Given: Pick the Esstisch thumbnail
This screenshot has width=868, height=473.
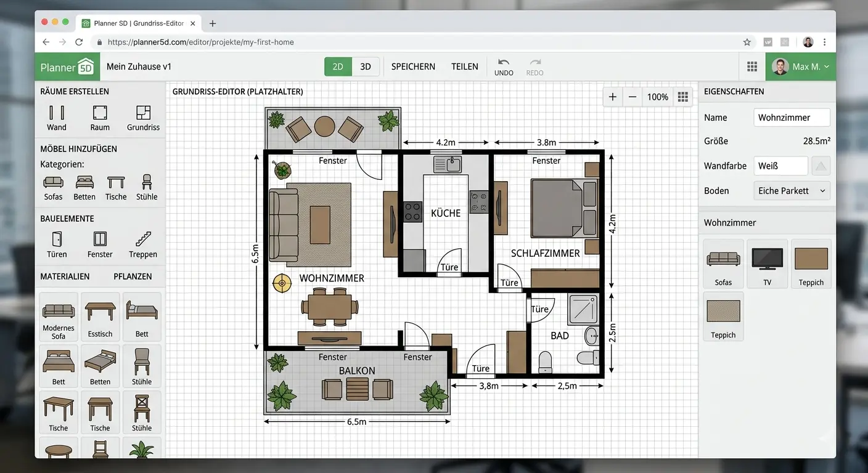Looking at the screenshot, I should pyautogui.click(x=100, y=317).
